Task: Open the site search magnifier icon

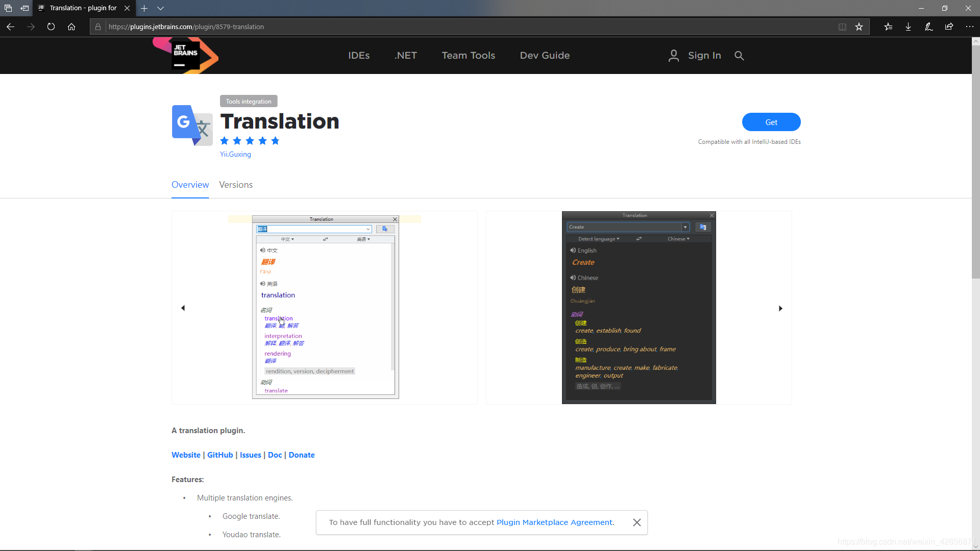Action: click(739, 56)
